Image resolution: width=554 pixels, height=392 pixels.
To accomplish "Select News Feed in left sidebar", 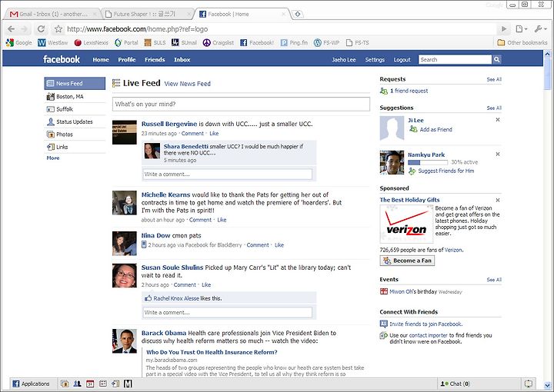I will [x=75, y=83].
